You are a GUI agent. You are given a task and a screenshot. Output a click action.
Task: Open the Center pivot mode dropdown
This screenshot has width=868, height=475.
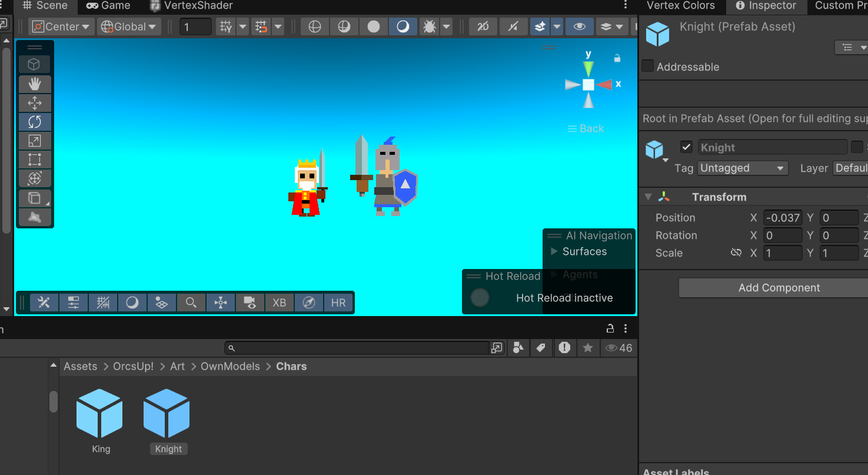[62, 26]
